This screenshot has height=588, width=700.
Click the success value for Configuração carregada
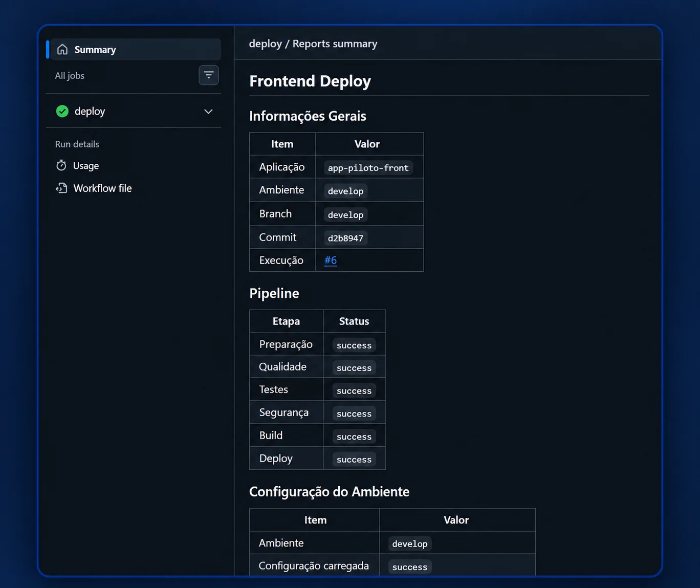pyautogui.click(x=410, y=567)
